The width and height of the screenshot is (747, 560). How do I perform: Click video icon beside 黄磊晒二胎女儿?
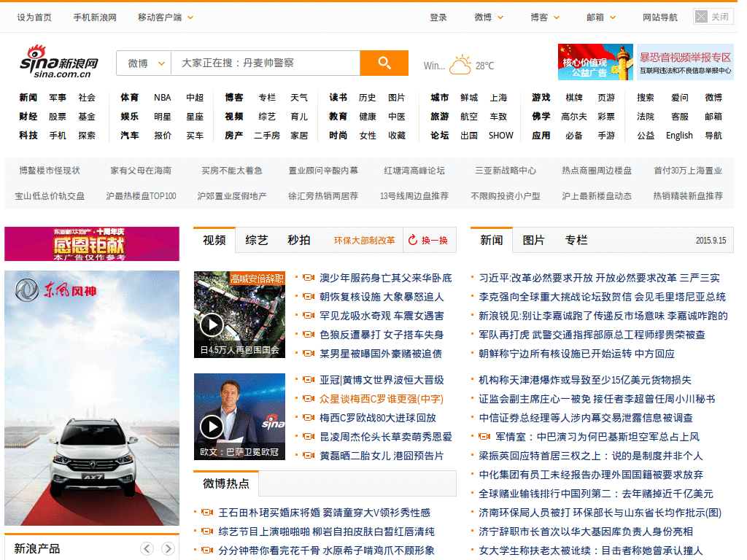click(x=309, y=456)
